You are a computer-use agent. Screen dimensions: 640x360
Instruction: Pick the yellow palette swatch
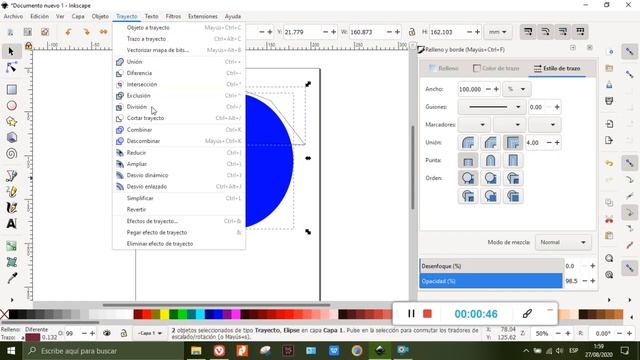point(164,314)
